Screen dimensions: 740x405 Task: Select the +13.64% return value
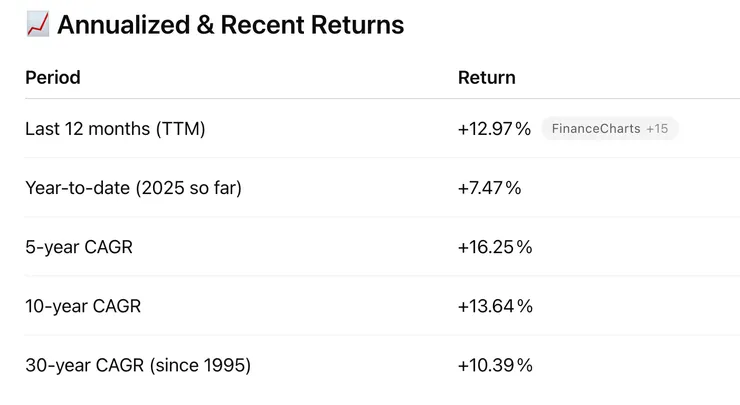[x=495, y=306]
